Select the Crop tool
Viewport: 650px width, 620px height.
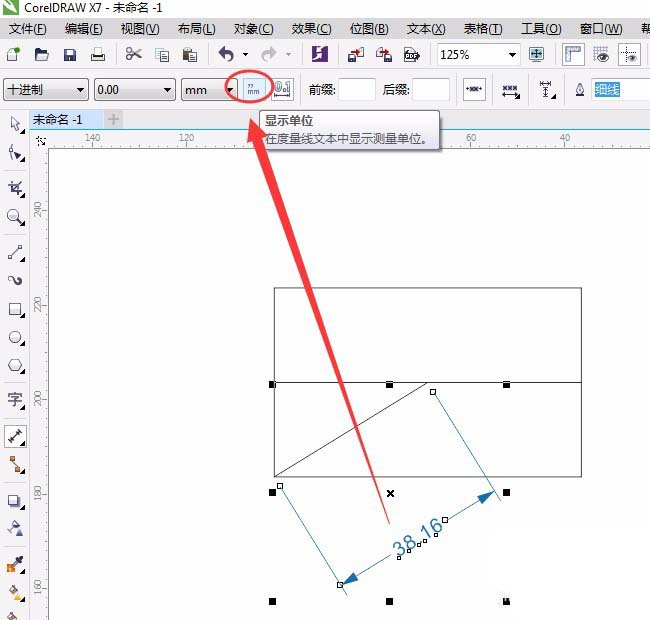16,189
